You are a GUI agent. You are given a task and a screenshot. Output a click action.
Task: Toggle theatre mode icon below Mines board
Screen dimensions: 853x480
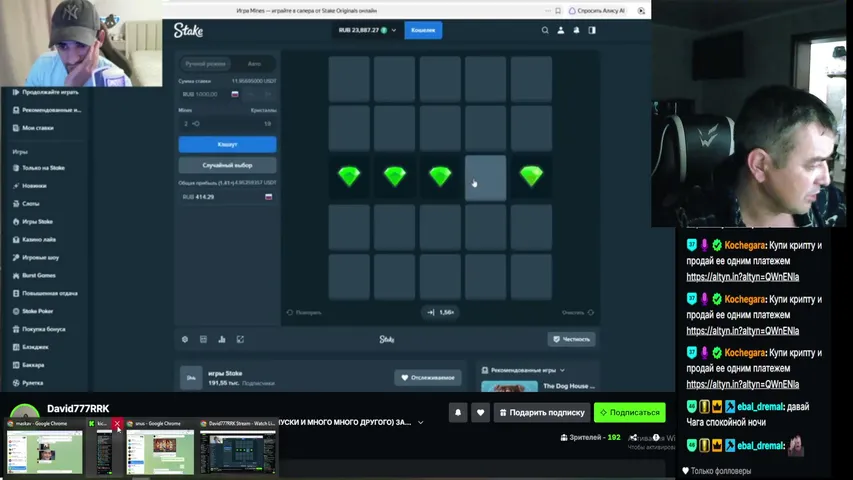[x=203, y=339]
